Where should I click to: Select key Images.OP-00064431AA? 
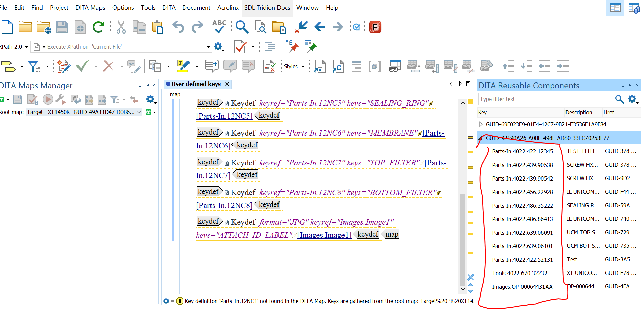click(x=522, y=287)
